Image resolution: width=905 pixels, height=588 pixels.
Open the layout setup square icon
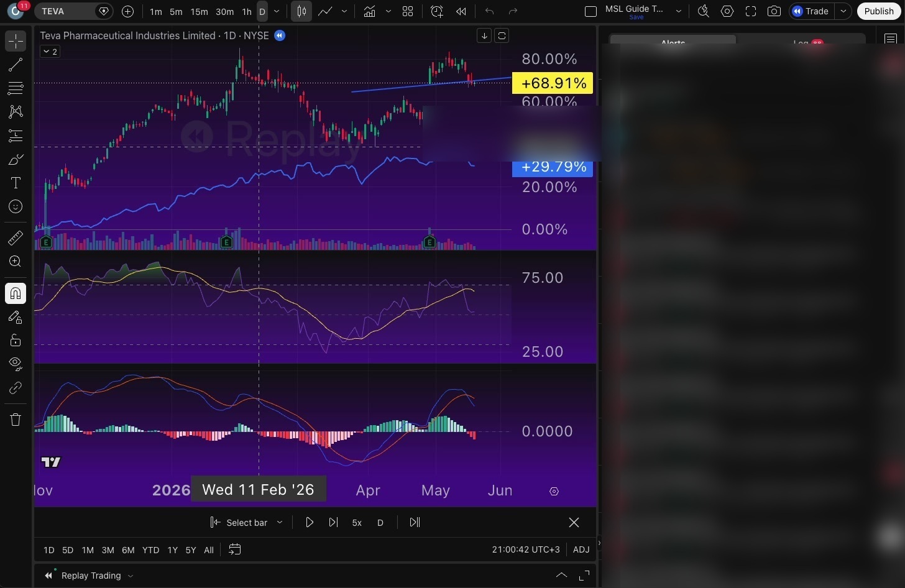point(591,11)
